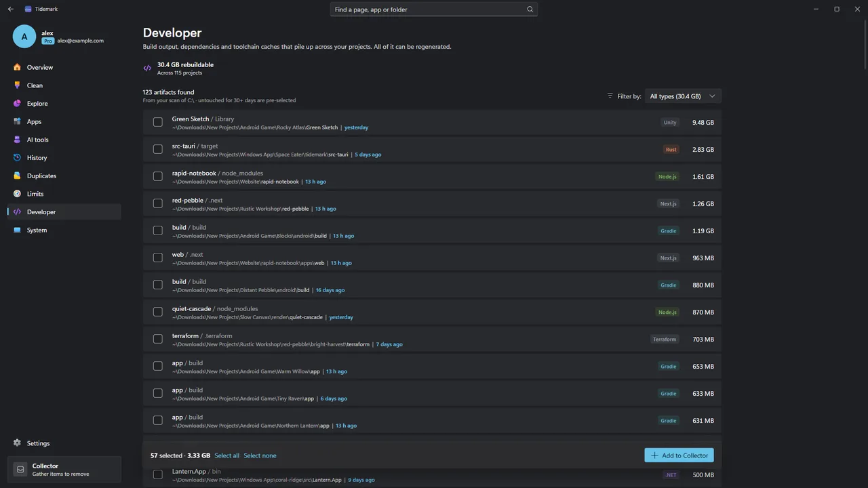868x488 pixels.
Task: Open the All types filter dropdown
Action: [x=683, y=96]
